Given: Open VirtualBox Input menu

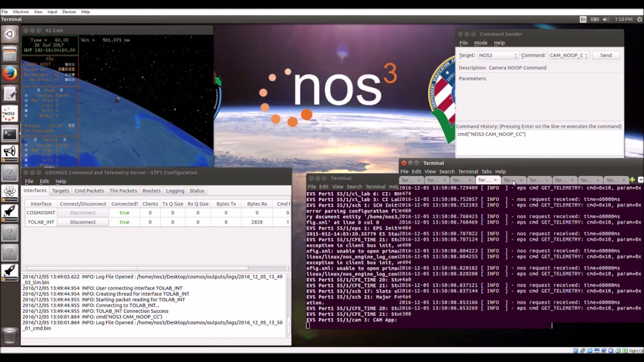Looking at the screenshot, I should pos(52,12).
